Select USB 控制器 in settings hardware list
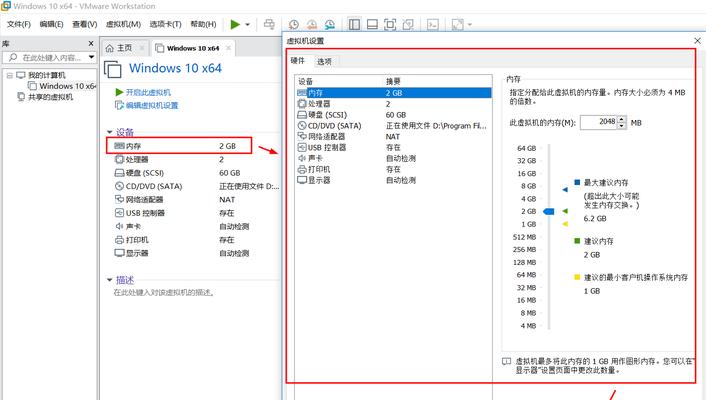The height and width of the screenshot is (400, 706). 394,147
